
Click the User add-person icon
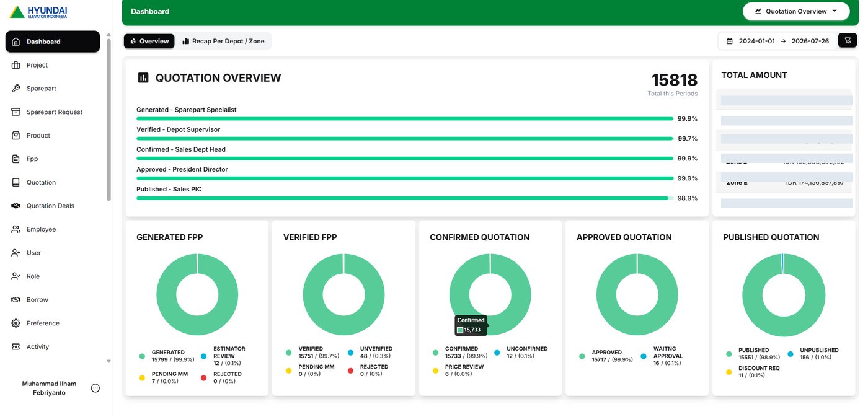tap(16, 253)
